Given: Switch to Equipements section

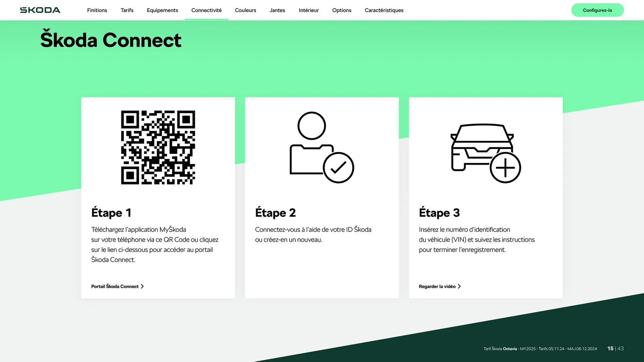Looking at the screenshot, I should click(x=162, y=10).
